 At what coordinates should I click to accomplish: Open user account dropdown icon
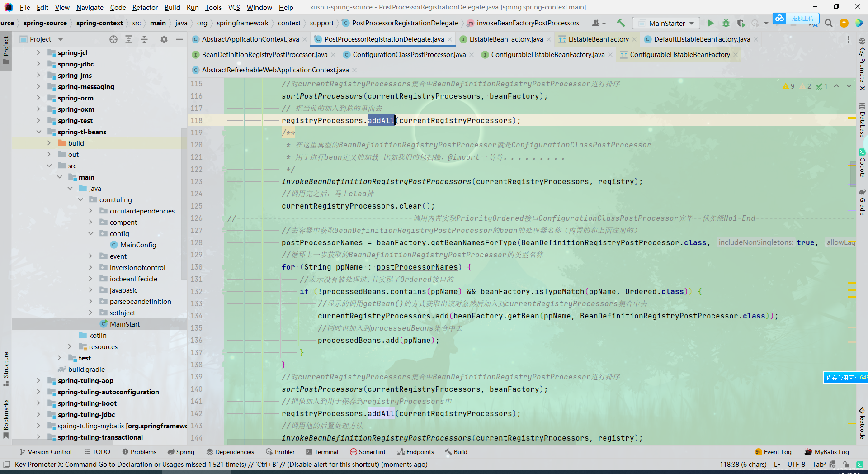click(599, 23)
